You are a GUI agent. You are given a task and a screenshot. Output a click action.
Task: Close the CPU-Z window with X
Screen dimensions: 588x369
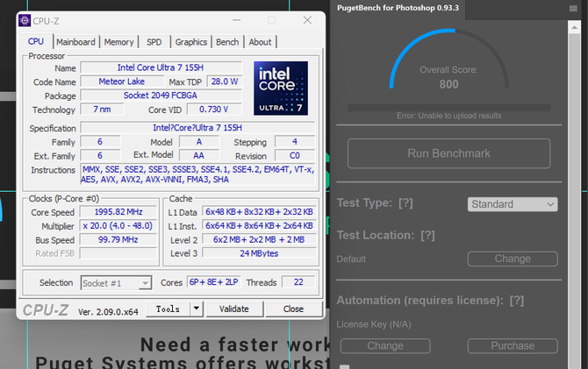(x=307, y=20)
